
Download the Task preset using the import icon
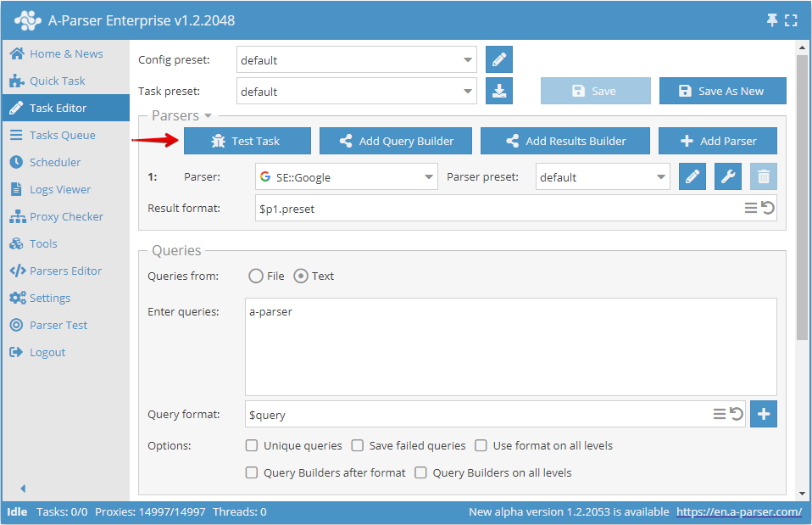[x=498, y=91]
